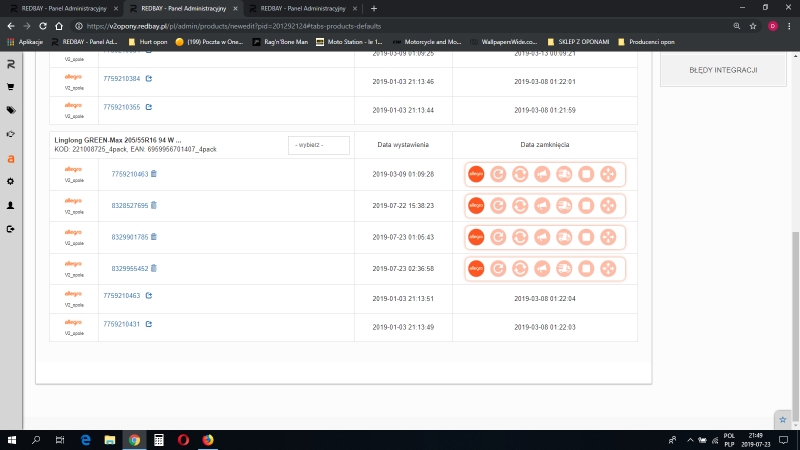The width and height of the screenshot is (800, 450).
Task: Click trash icon beside auction 8328527695
Action: point(154,205)
